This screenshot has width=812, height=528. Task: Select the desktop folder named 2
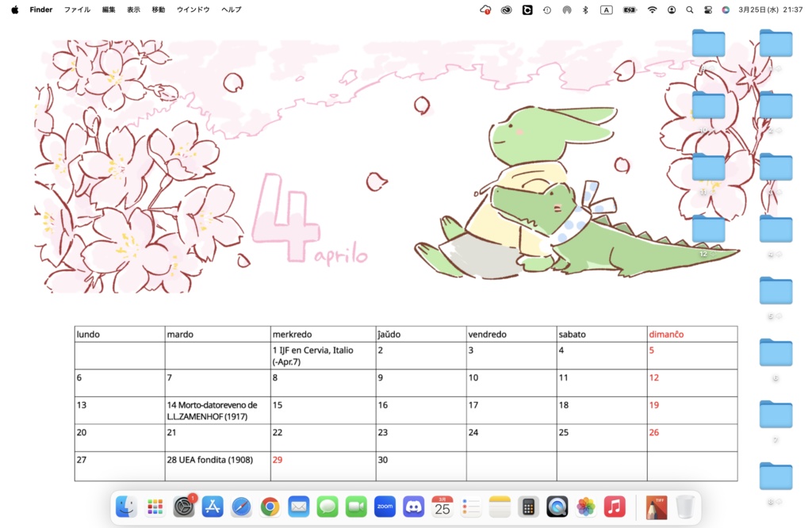coord(776,105)
